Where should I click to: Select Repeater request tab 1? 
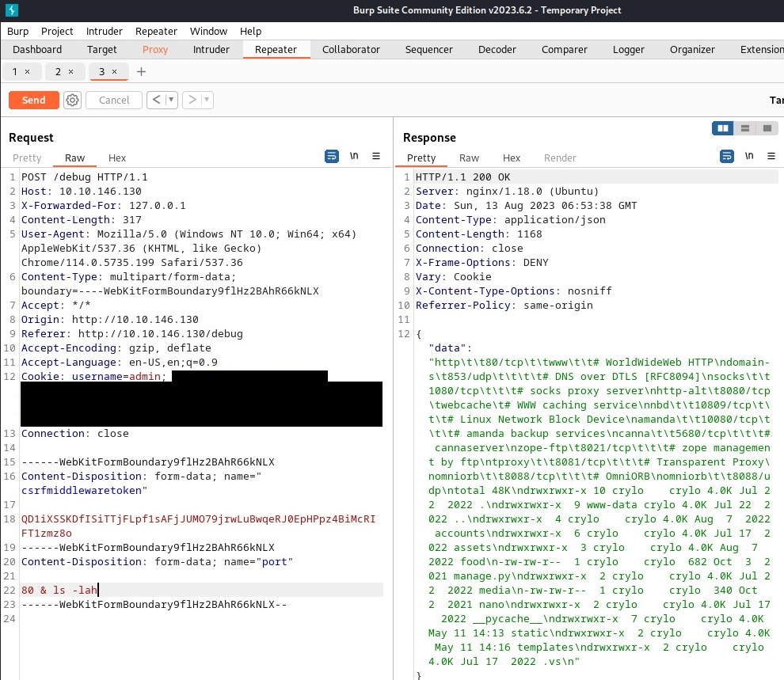click(15, 71)
